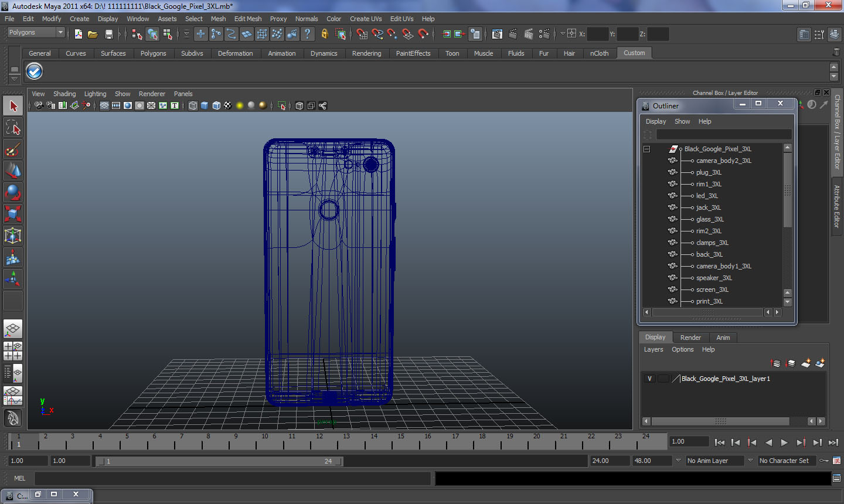Click custom shelf checkmark button

[35, 71]
